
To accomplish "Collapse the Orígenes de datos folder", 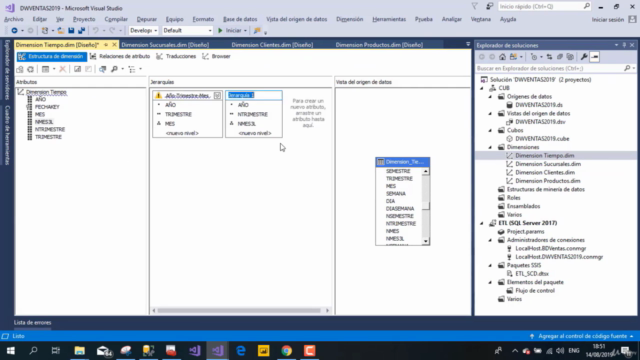I will click(x=490, y=97).
